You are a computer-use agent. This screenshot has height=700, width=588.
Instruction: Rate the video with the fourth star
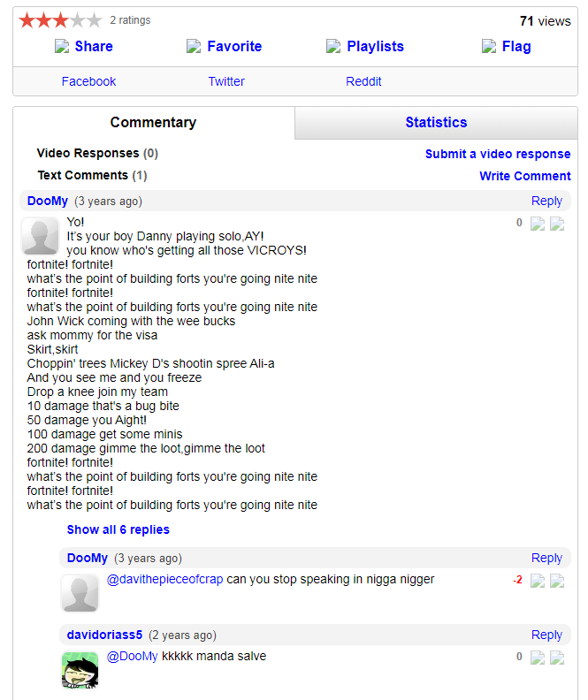(x=77, y=20)
